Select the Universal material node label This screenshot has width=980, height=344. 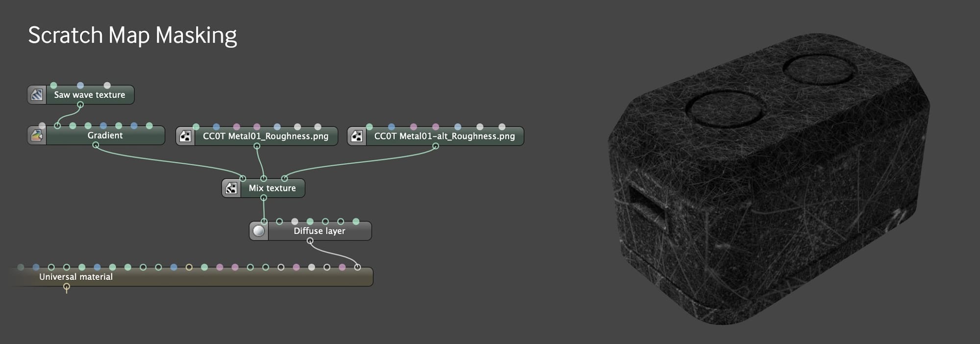point(76,277)
